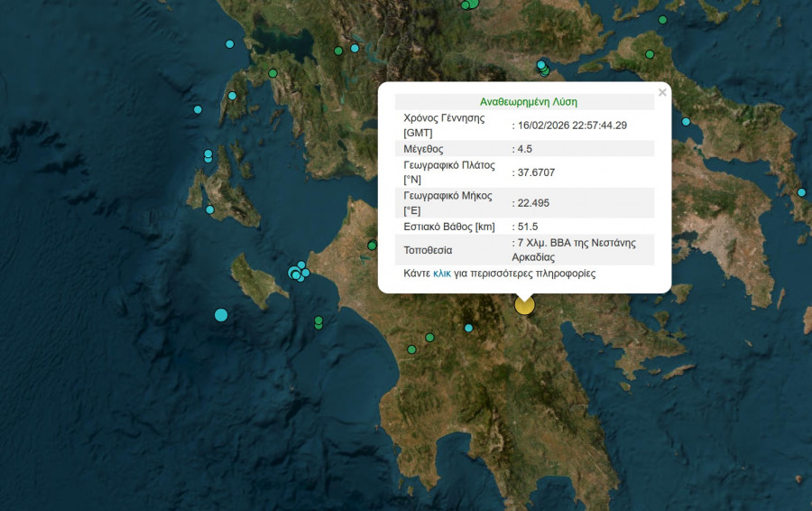
Task: Click the stacked cyan markers west of the islands
Action: (208, 156)
